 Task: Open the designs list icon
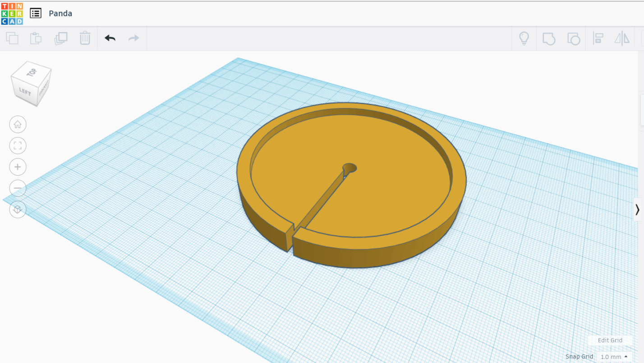(x=36, y=13)
